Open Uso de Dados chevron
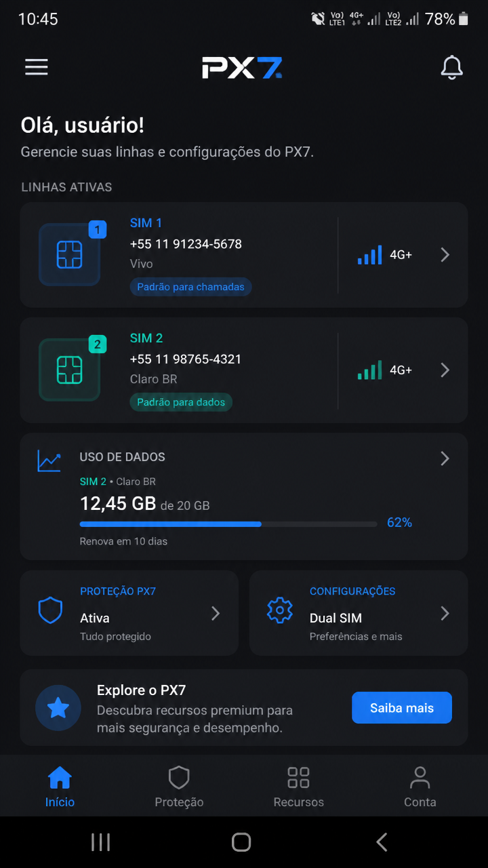This screenshot has width=488, height=868. click(x=445, y=458)
